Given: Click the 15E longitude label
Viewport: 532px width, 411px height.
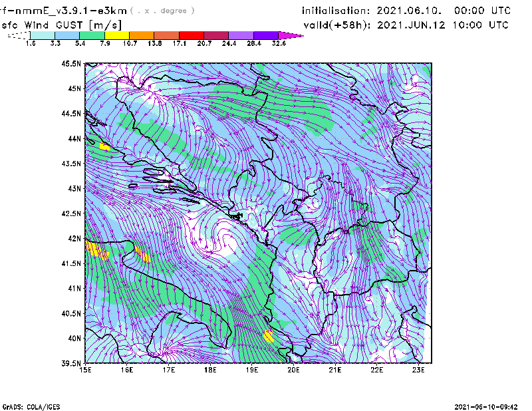Looking at the screenshot, I should [x=85, y=370].
